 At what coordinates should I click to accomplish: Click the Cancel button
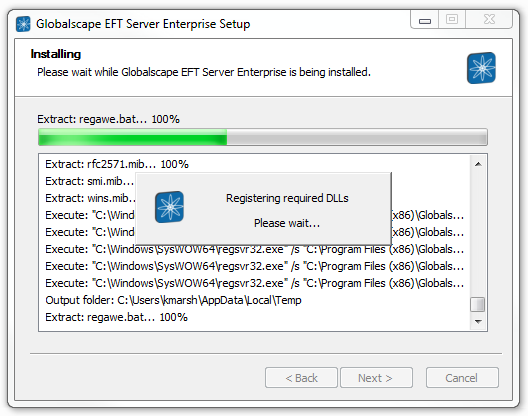click(462, 378)
